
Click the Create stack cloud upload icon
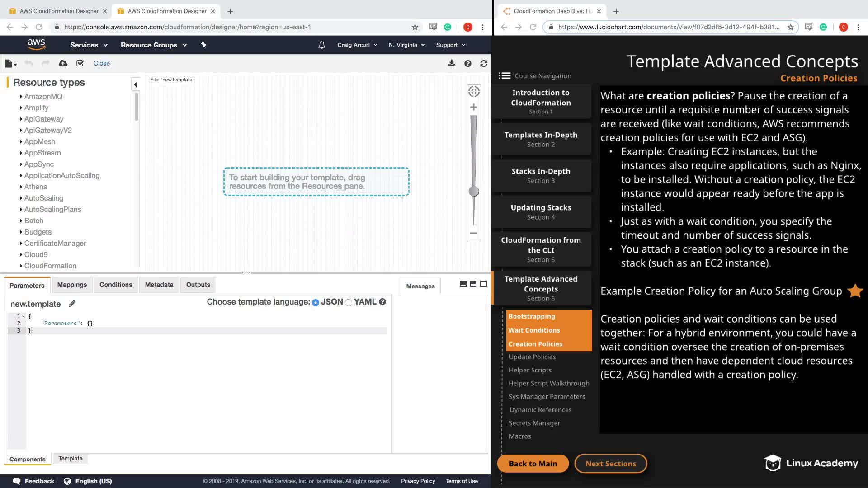[x=63, y=63]
